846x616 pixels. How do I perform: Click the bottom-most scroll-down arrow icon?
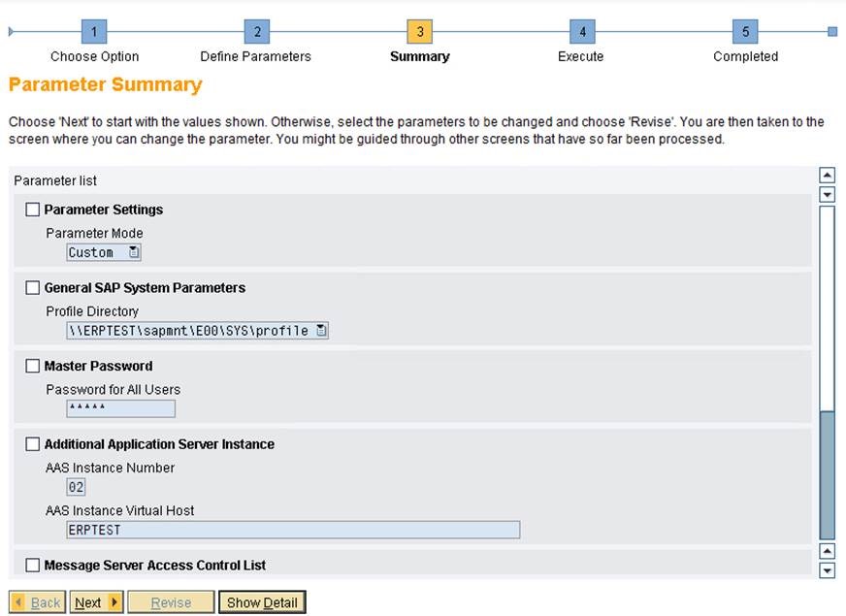pyautogui.click(x=828, y=570)
